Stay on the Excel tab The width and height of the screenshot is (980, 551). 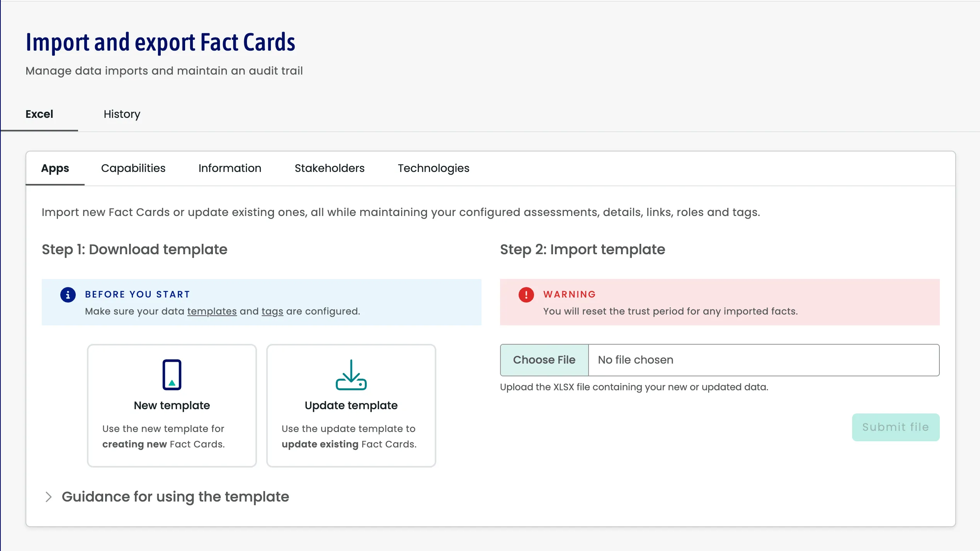point(39,114)
